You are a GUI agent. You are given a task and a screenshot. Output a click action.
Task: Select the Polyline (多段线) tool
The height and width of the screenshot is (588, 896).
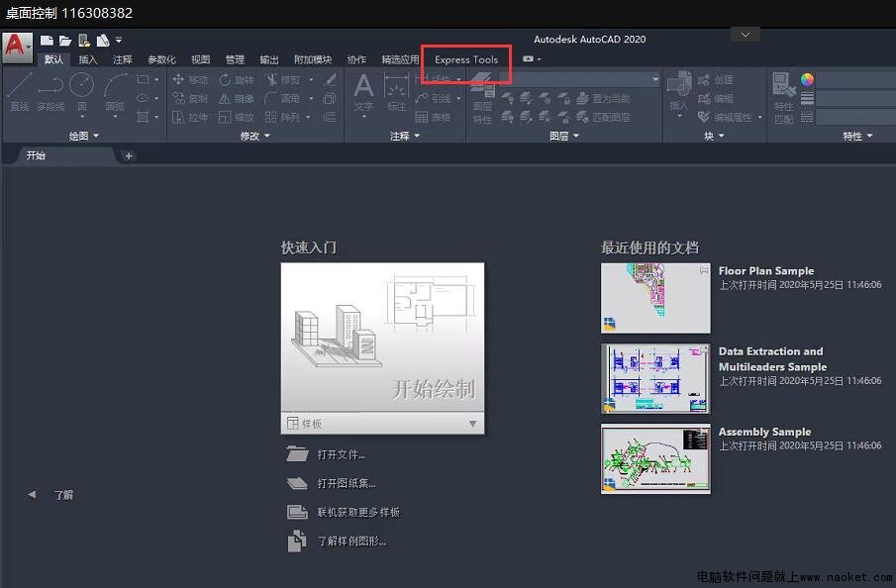coord(50,92)
